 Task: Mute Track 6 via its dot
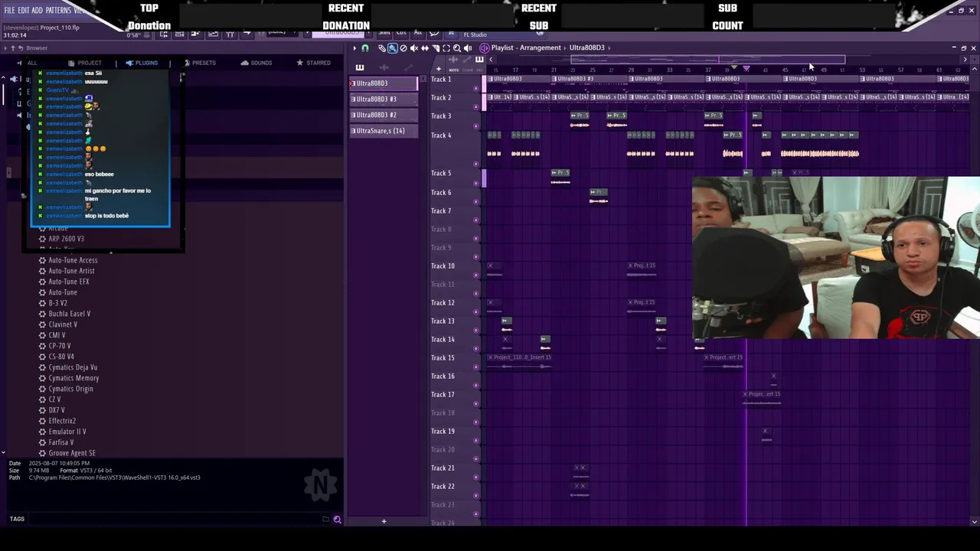476,201
